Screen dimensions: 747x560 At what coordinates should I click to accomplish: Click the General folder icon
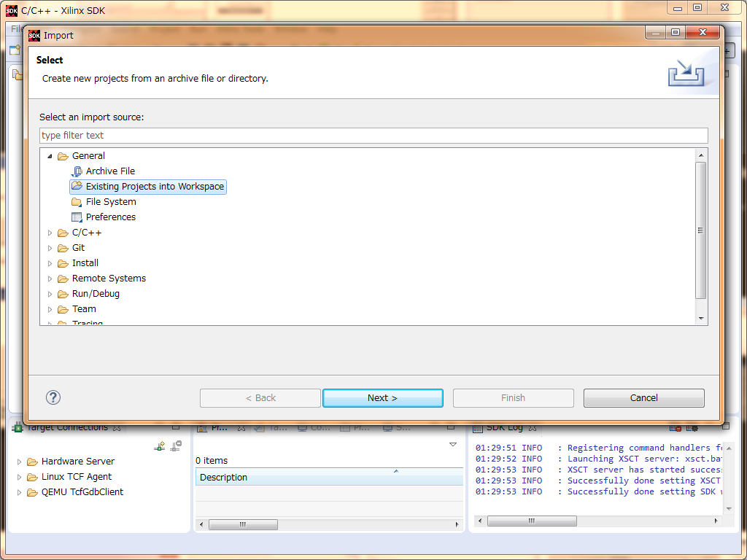tap(63, 156)
